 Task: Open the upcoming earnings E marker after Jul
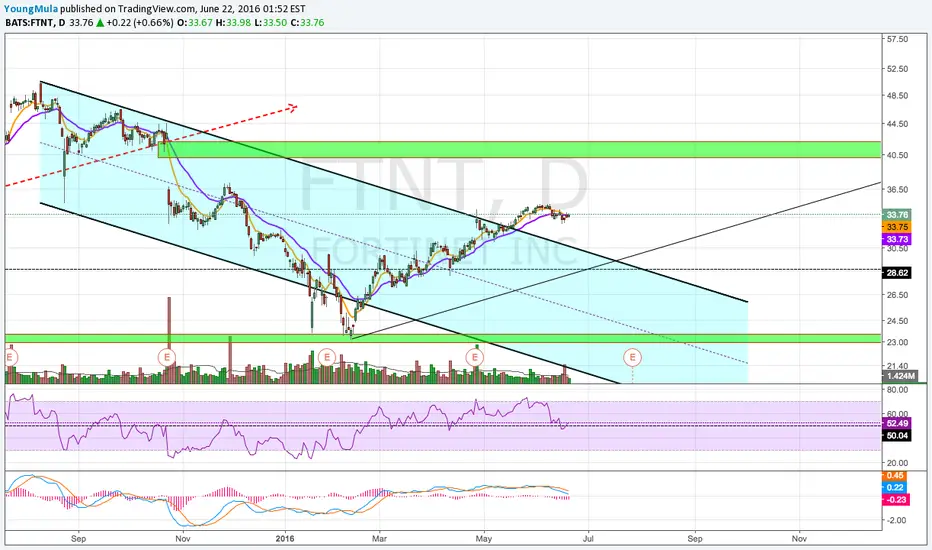pos(632,357)
